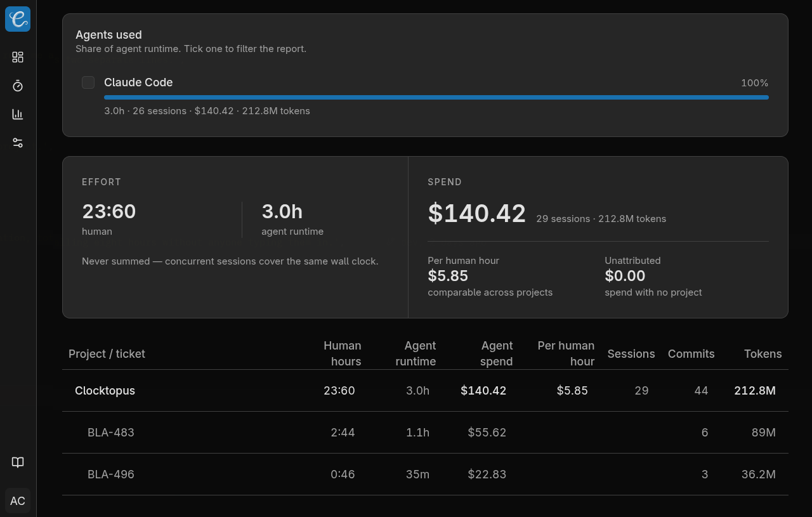Select the BLA-496 ticket row

[425, 474]
